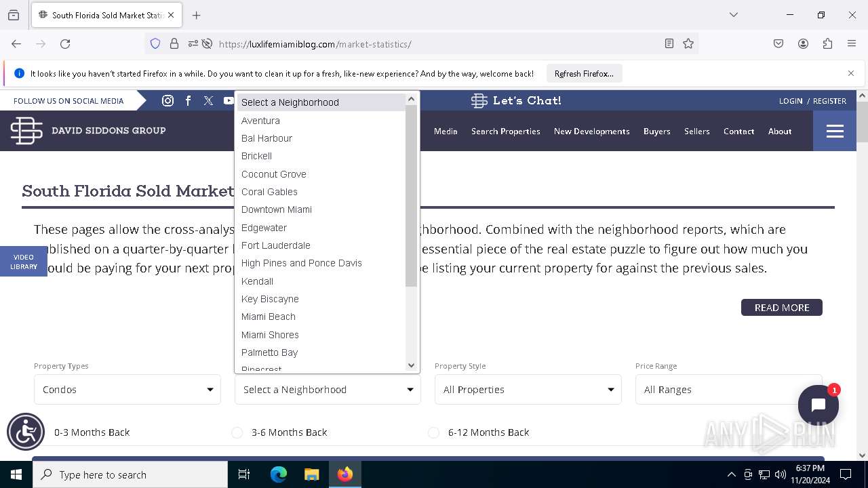Pick Fort Lauderdale in the neighborhood list

pos(320,245)
